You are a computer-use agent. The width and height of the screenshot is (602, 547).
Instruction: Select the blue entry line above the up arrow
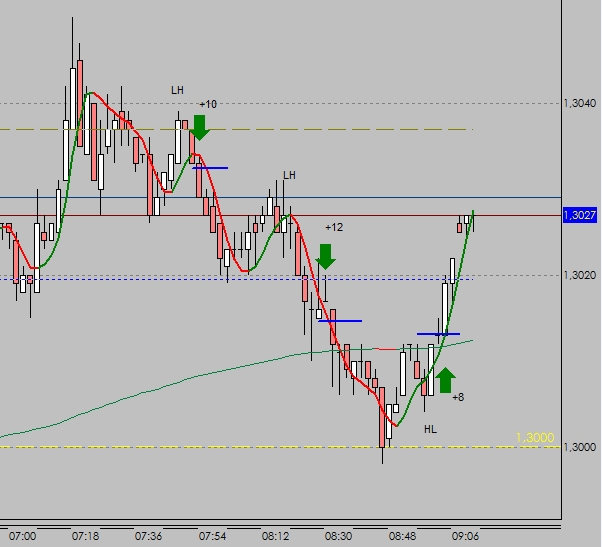pos(438,334)
